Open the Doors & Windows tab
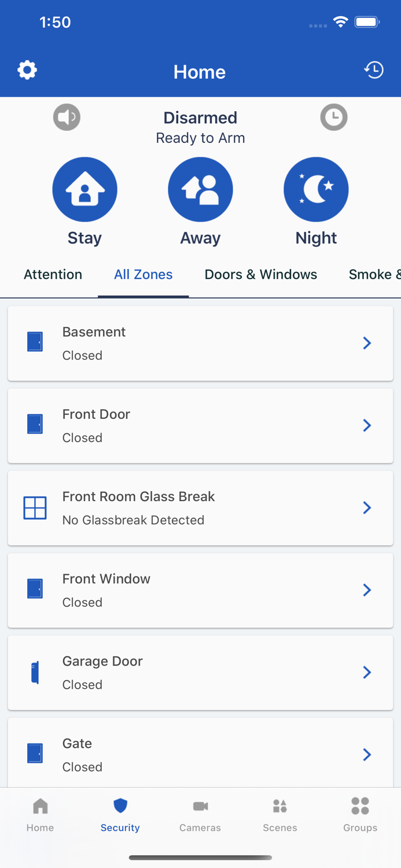Image resolution: width=401 pixels, height=868 pixels. tap(261, 275)
